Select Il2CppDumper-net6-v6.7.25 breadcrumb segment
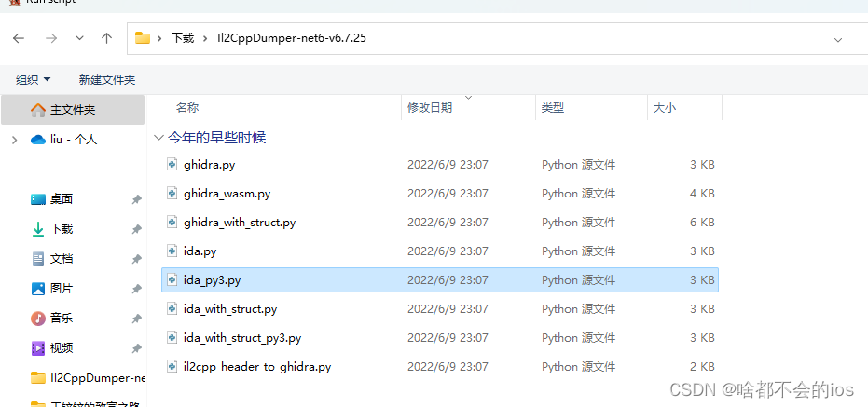The height and width of the screenshot is (407, 868). point(292,38)
